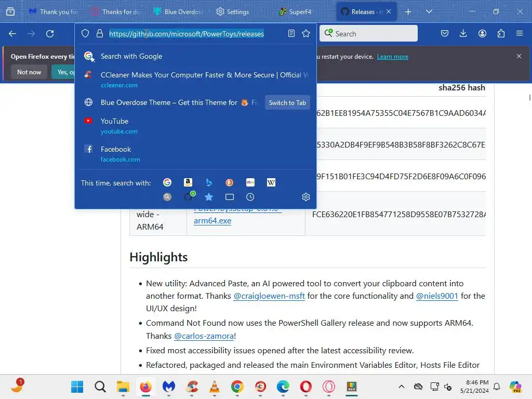This screenshot has width=532, height=399.
Task: Click the Switch to Tab button
Action: tap(287, 102)
